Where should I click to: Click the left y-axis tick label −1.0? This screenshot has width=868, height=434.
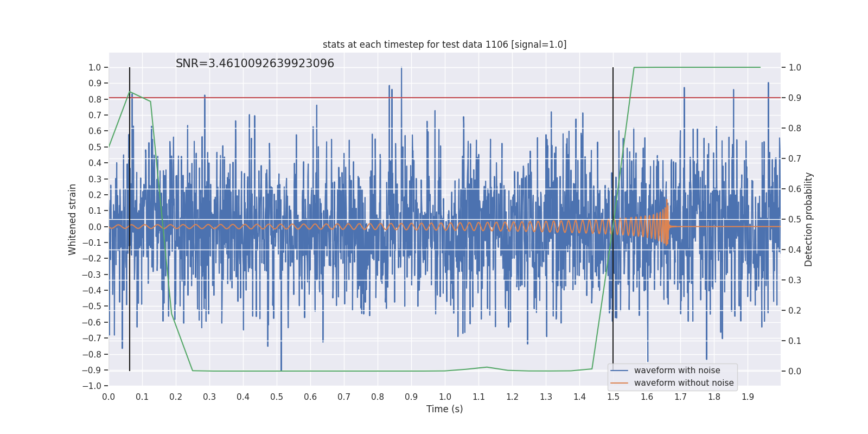pyautogui.click(x=92, y=386)
